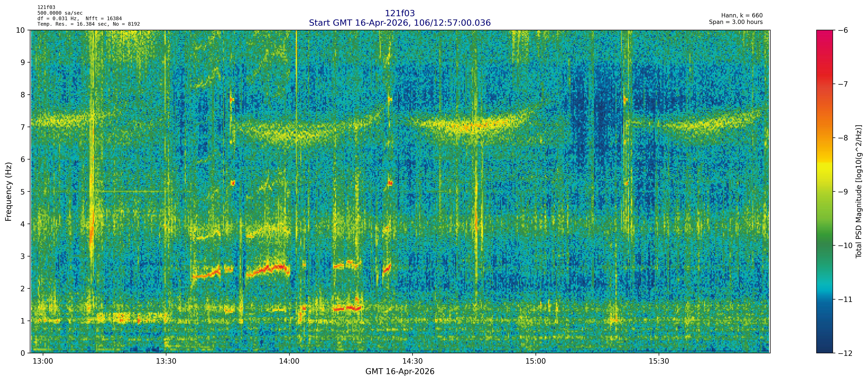Click the 5 Hz y-axis tick label
Viewport: 868px width, 381px height.
23,192
